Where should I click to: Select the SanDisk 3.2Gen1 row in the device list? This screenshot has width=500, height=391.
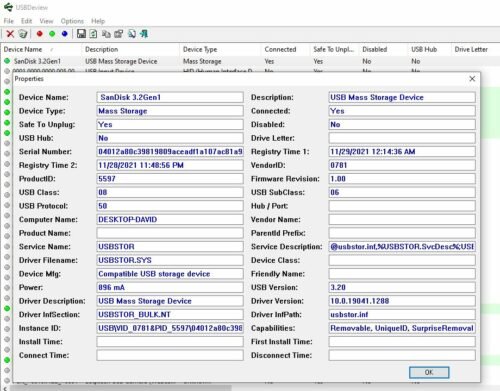(250, 61)
